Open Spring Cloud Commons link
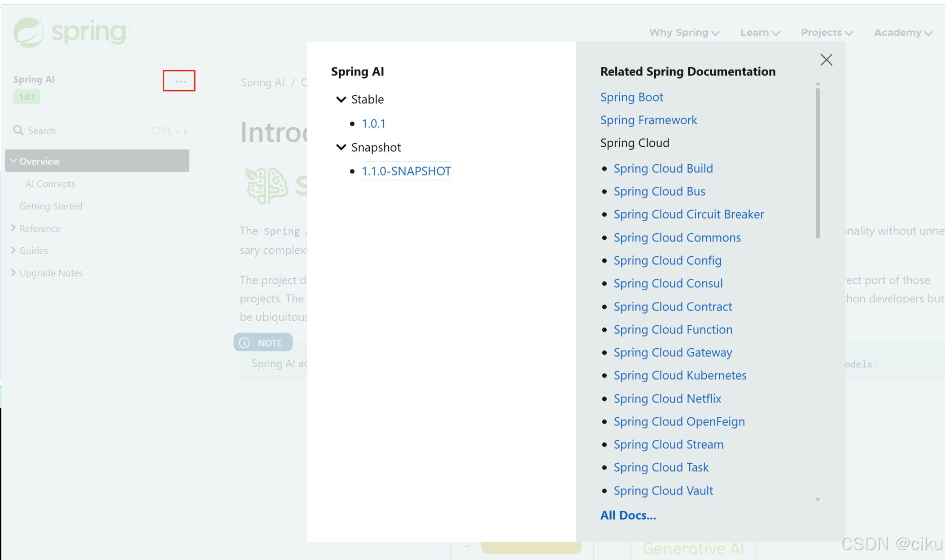The image size is (945, 560). click(677, 237)
